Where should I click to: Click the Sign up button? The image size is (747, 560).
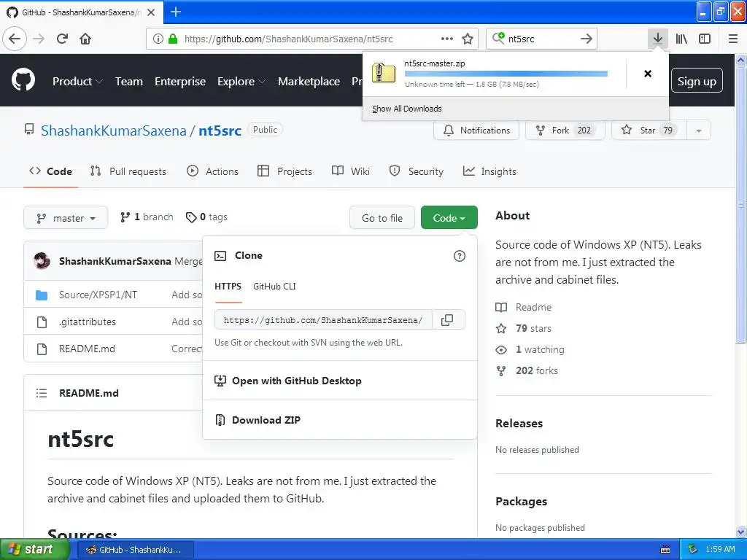click(697, 81)
